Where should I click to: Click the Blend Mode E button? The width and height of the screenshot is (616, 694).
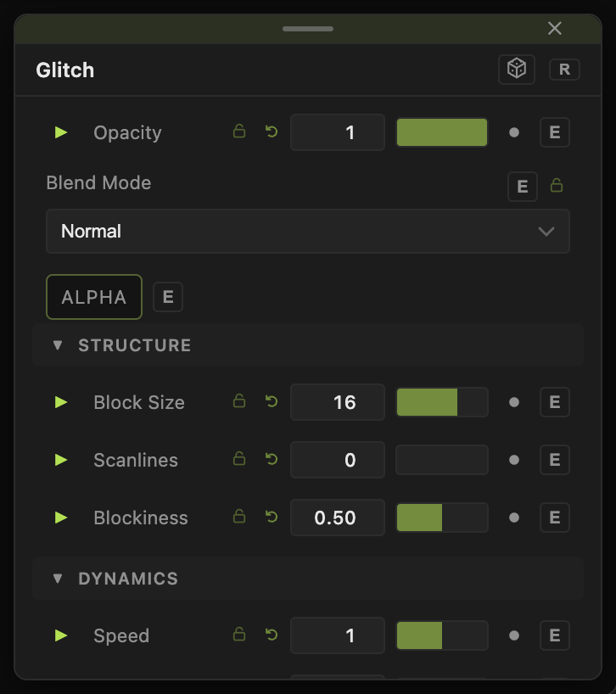click(x=522, y=187)
